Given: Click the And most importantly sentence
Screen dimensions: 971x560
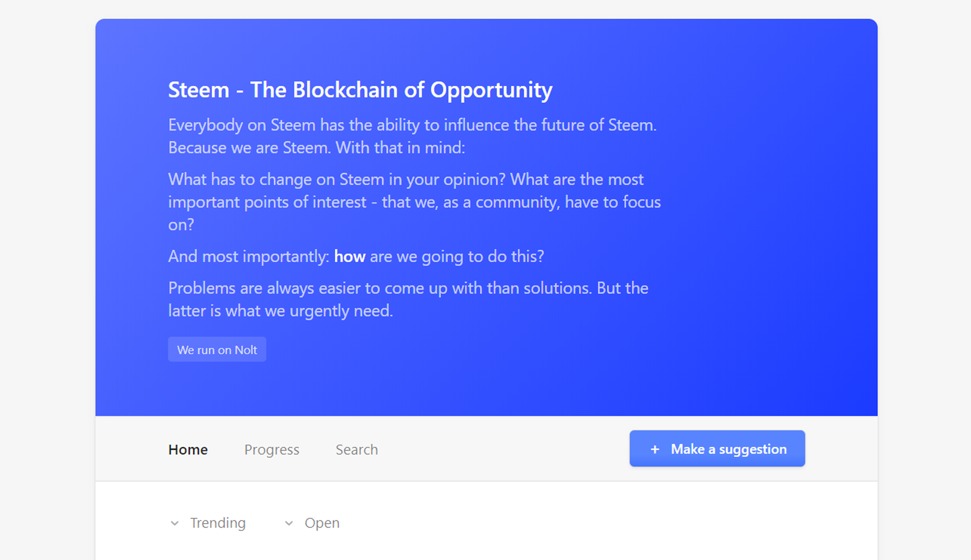Looking at the screenshot, I should coord(356,256).
